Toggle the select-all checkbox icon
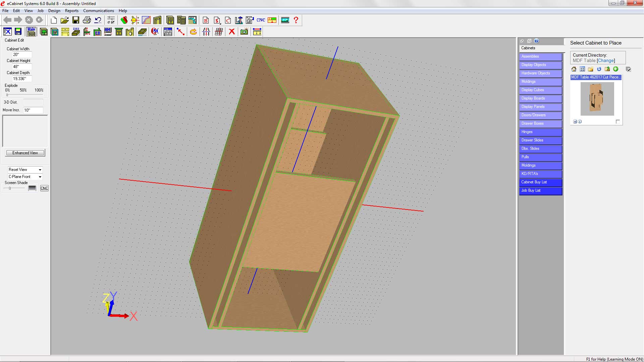This screenshot has width=644, height=362. [x=629, y=69]
